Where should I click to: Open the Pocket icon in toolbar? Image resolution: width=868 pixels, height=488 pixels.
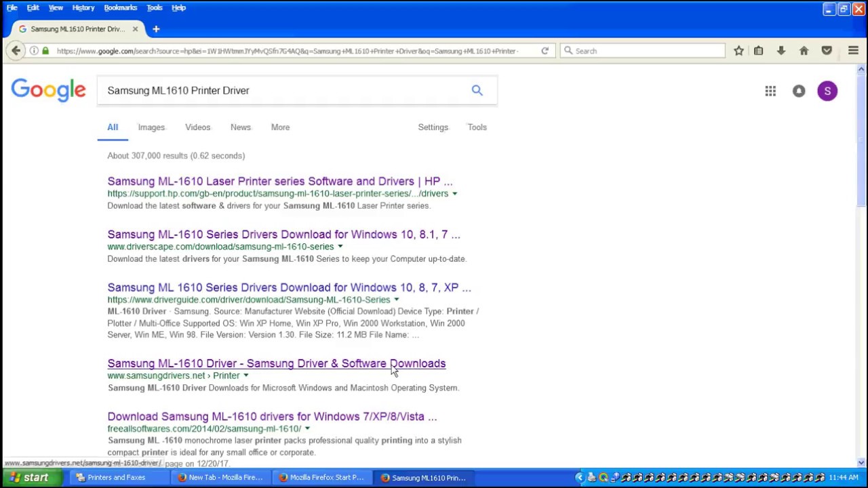[827, 51]
